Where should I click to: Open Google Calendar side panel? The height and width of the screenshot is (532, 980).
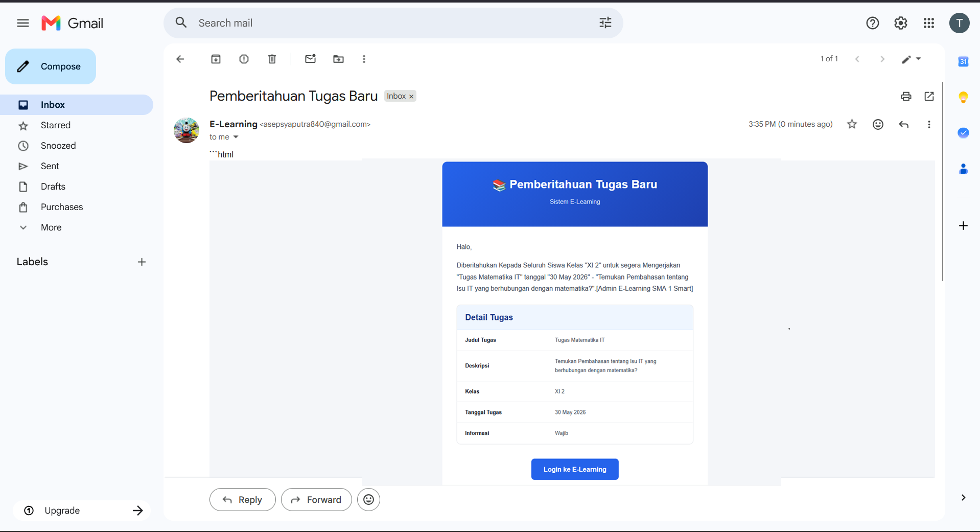pyautogui.click(x=963, y=61)
